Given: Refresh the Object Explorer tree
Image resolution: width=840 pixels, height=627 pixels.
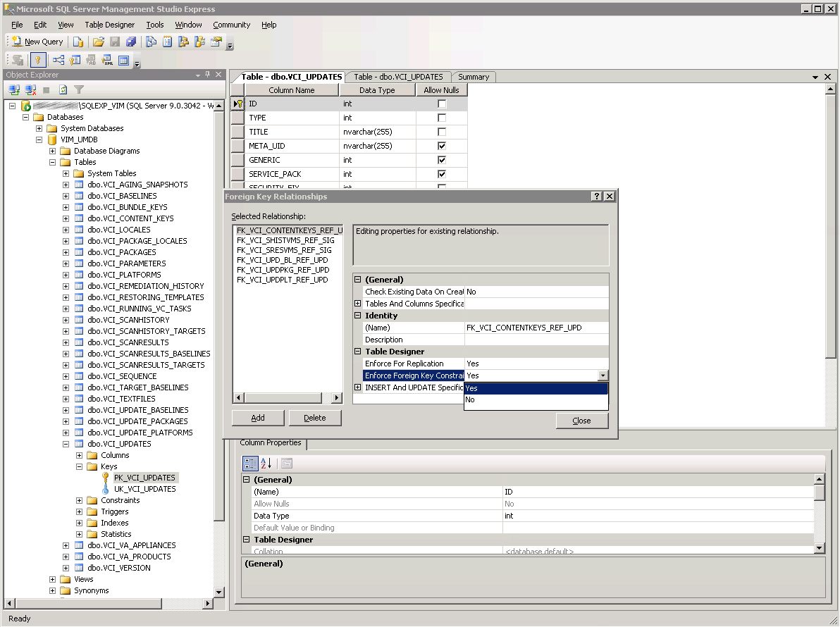Looking at the screenshot, I should 63,90.
